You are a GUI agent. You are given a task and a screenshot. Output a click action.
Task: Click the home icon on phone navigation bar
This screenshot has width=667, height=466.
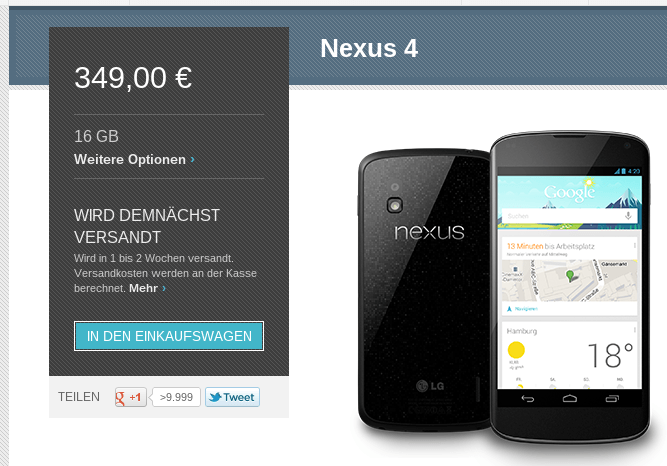coord(570,399)
